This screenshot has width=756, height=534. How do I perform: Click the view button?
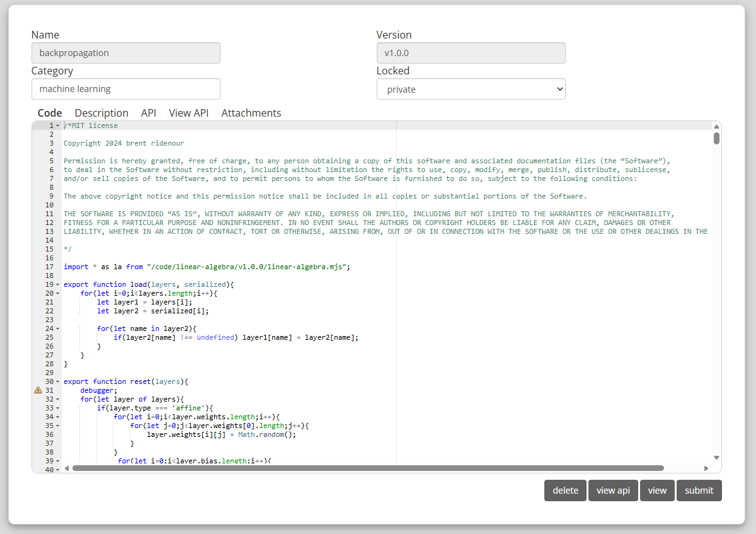[x=657, y=490]
